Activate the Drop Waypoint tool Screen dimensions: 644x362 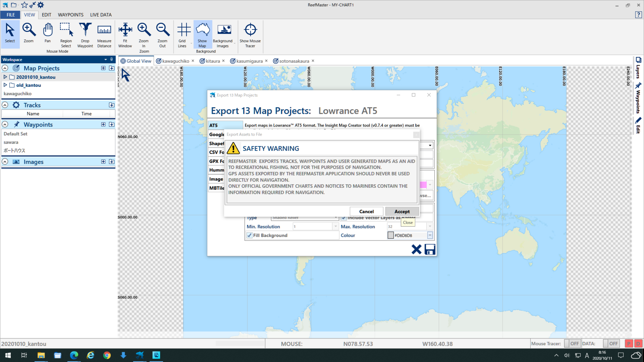click(85, 35)
